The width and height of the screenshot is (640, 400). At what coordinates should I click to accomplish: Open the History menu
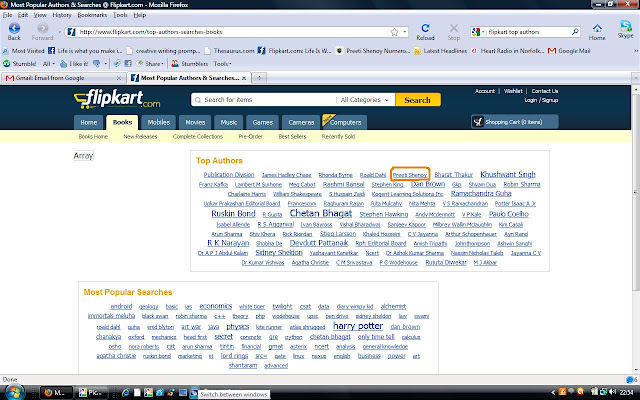coord(62,15)
